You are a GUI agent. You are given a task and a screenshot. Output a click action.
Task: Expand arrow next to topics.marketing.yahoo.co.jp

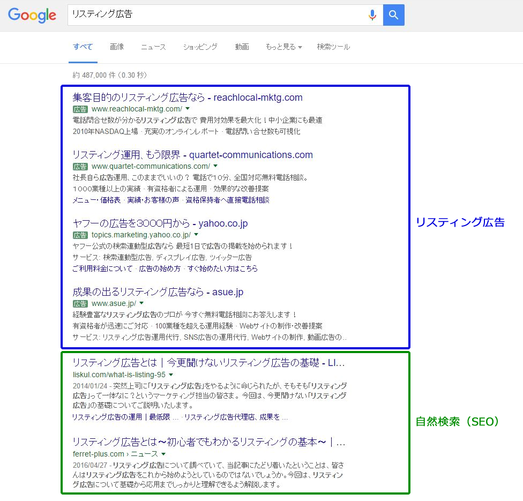(196, 234)
